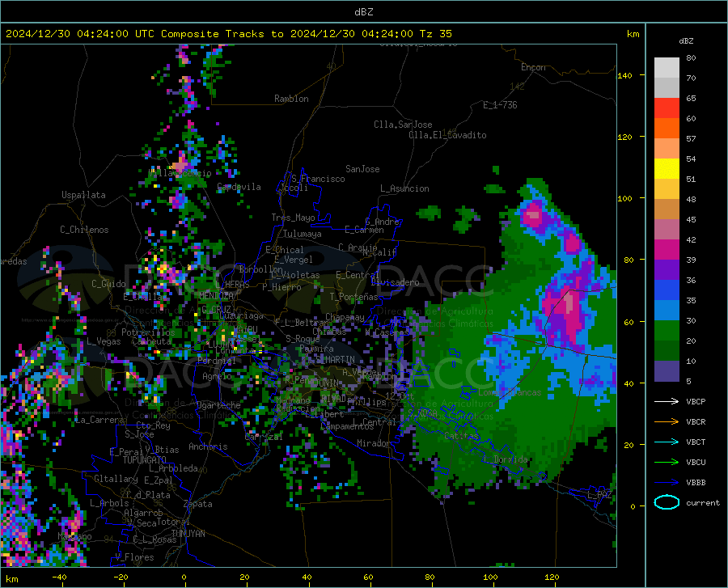Image resolution: width=728 pixels, height=588 pixels.
Task: Click the orange 57 dBZ color swatch
Action: [x=667, y=129]
